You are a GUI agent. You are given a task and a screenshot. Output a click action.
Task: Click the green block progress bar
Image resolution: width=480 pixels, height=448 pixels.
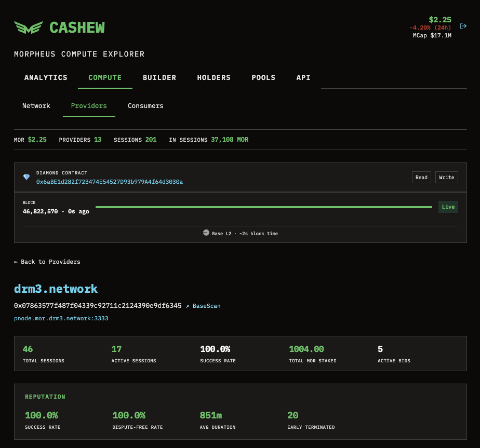(264, 207)
